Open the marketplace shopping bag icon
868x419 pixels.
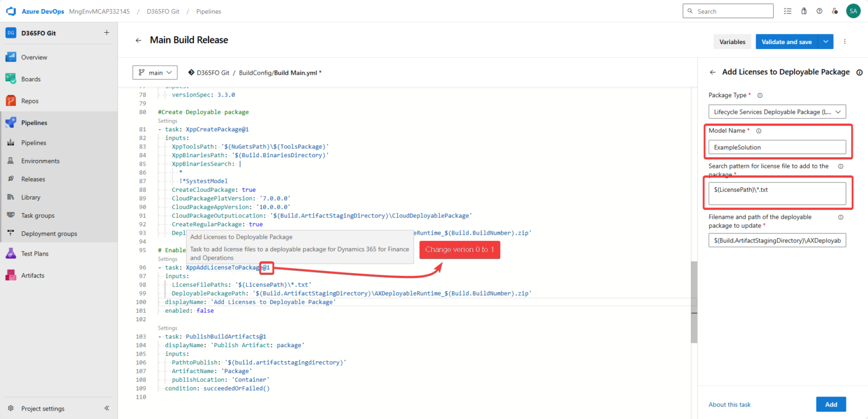tap(804, 11)
